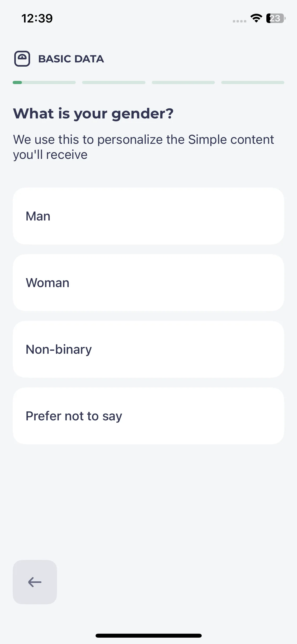Tap the fourth progress bar segment
Viewport: 297px width, 644px height.
[253, 82]
